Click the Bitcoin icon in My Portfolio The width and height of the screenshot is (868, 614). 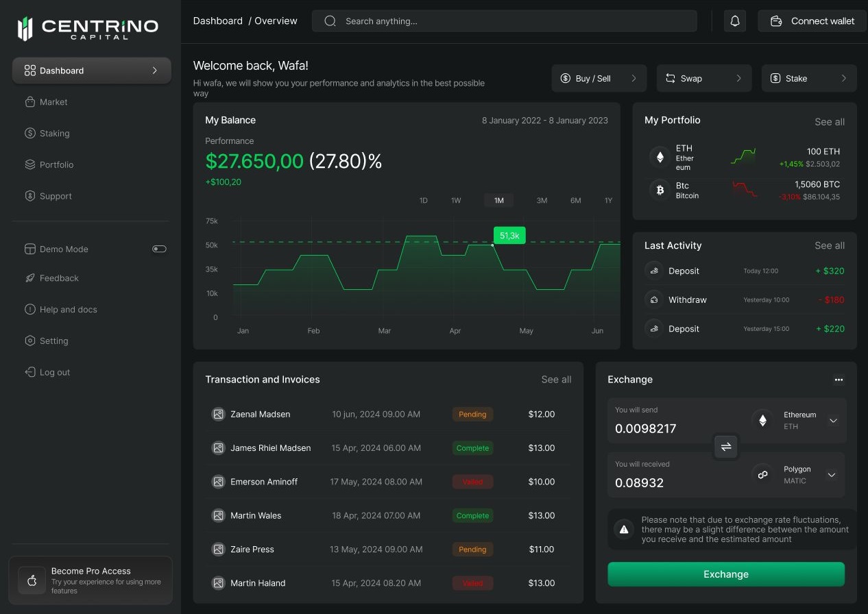point(660,190)
